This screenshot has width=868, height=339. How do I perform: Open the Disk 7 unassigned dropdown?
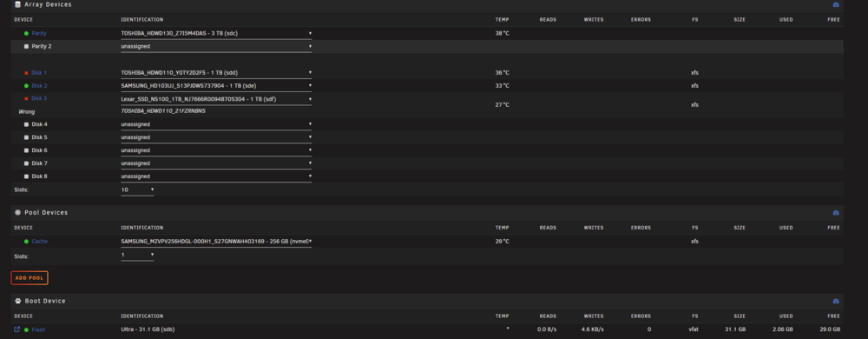(x=216, y=163)
